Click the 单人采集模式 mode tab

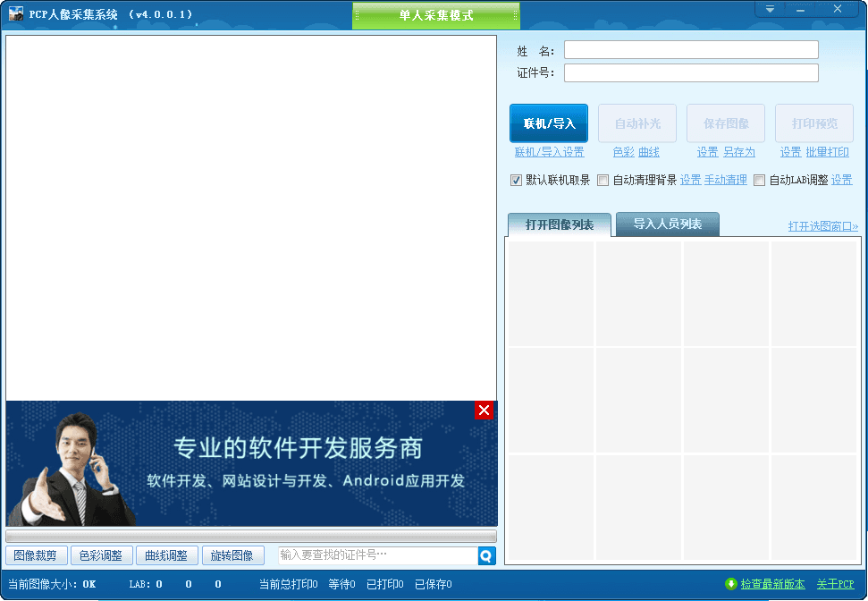coord(436,15)
